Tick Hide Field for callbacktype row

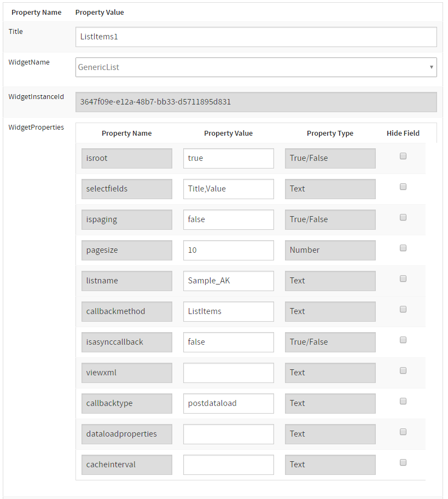403,401
